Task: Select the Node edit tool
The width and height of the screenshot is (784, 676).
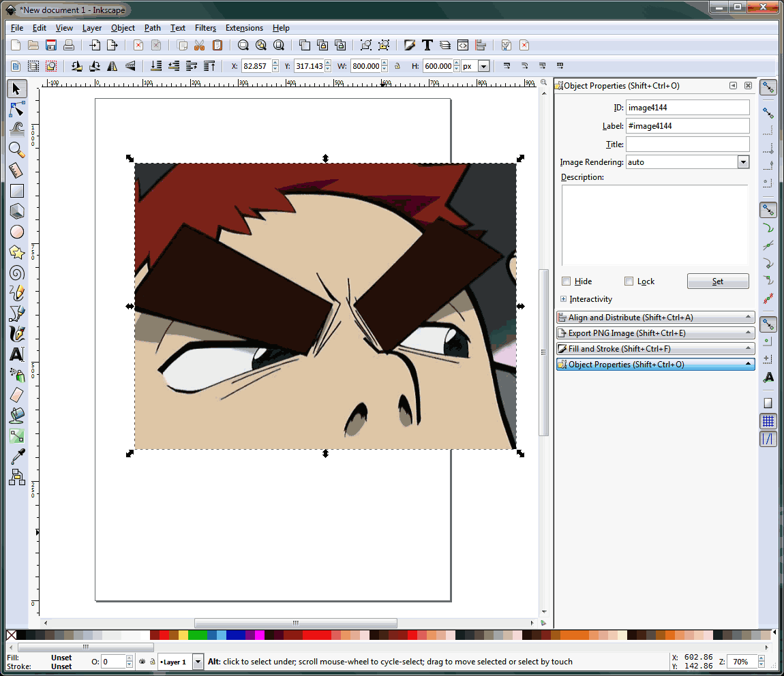Action: (x=16, y=109)
